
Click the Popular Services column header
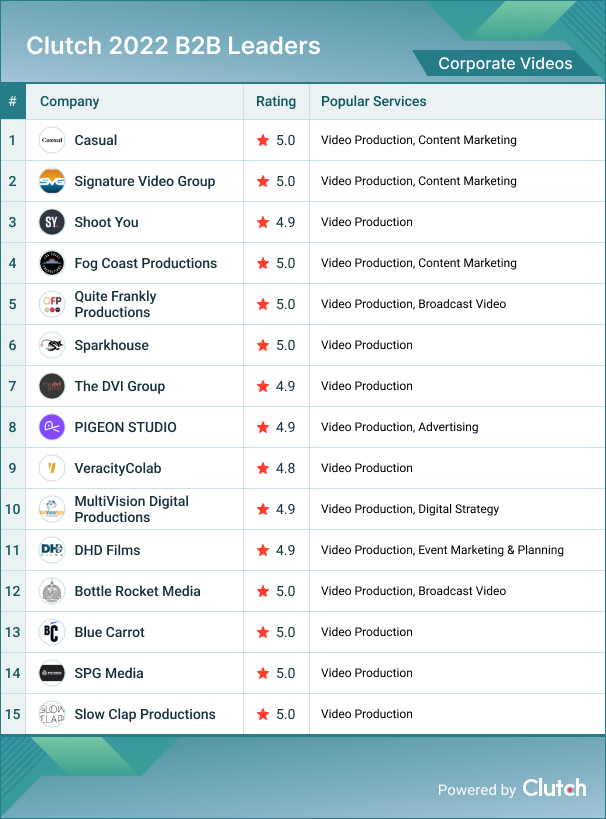(374, 101)
